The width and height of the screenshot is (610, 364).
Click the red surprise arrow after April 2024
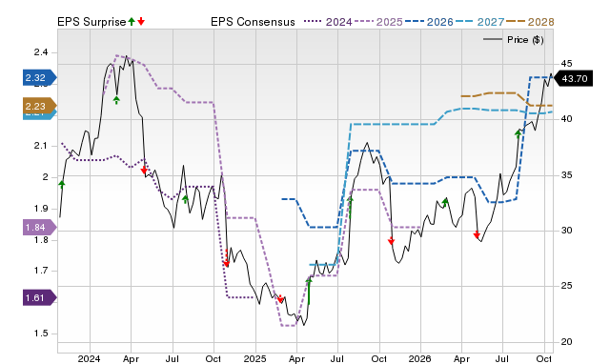(144, 170)
